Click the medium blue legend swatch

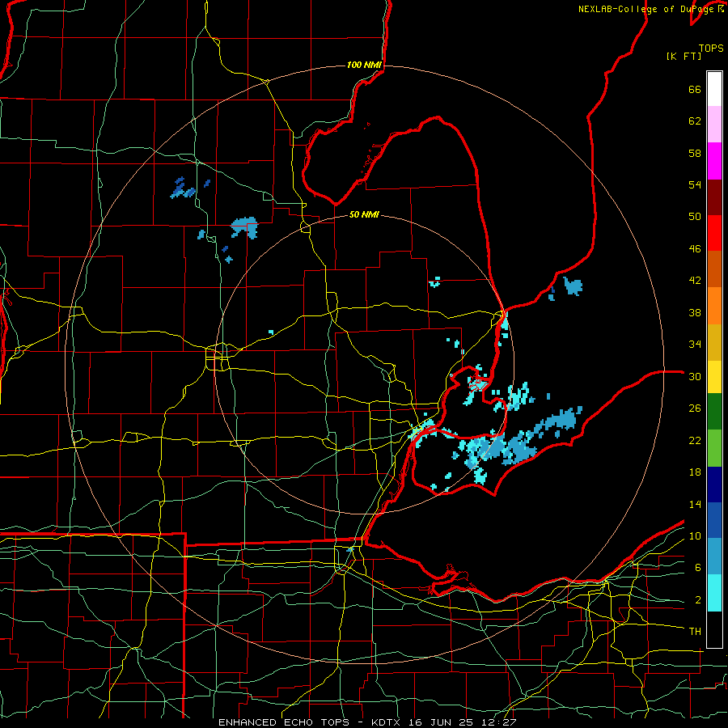714,520
